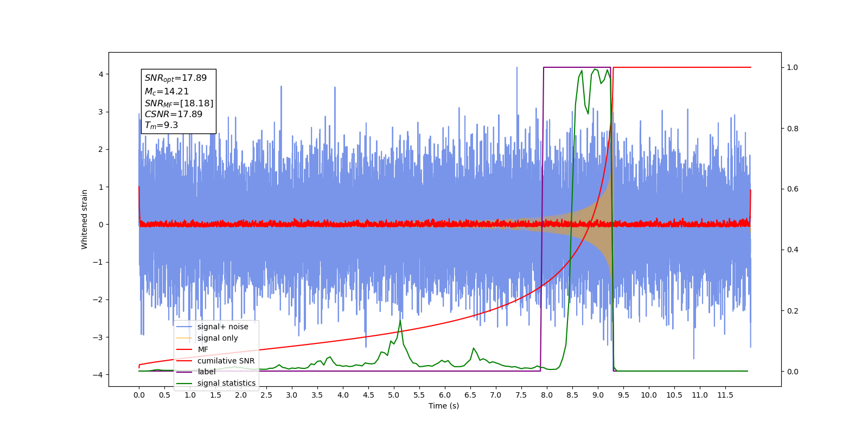This screenshot has width=868, height=434.
Task: Click the 'Time (s)' x-axis label
Action: [444, 406]
